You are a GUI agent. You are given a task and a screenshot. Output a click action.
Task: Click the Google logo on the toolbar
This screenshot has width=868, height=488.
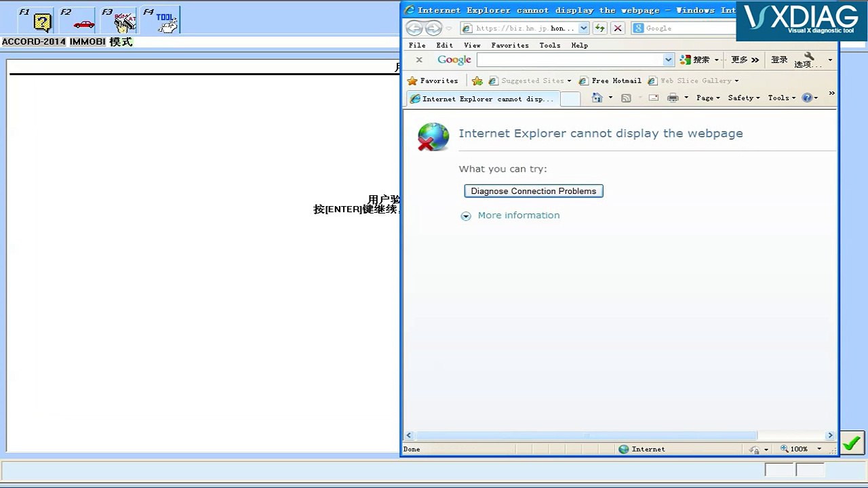tap(454, 60)
